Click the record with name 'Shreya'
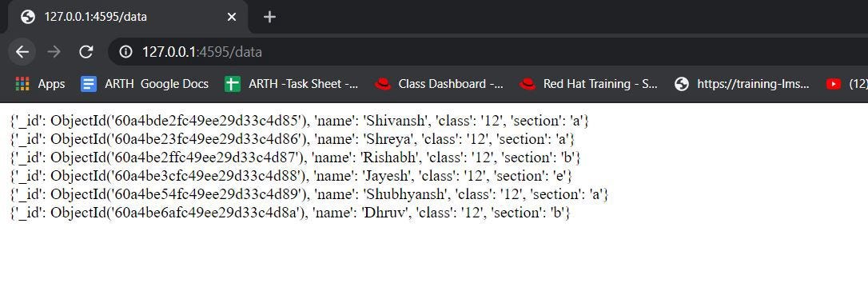868x299 pixels. 293,138
